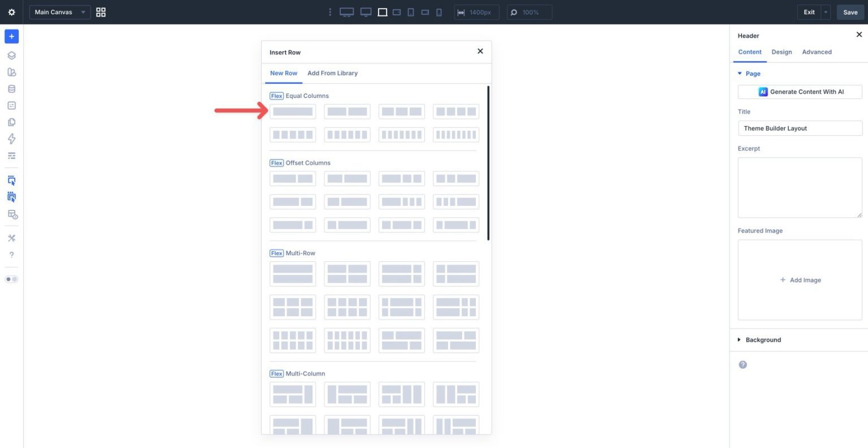Click the layout-with-eye preview icon in sidebar

coord(12,214)
